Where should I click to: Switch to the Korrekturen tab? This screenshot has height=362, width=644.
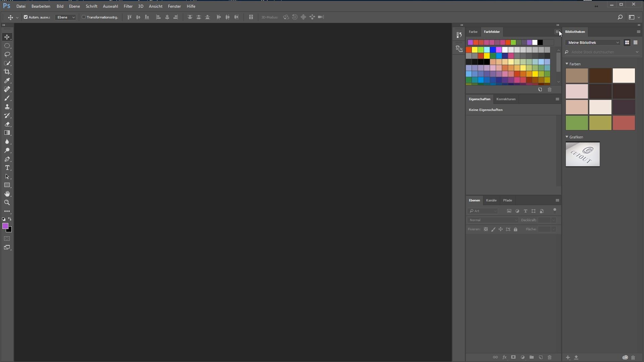(x=506, y=99)
